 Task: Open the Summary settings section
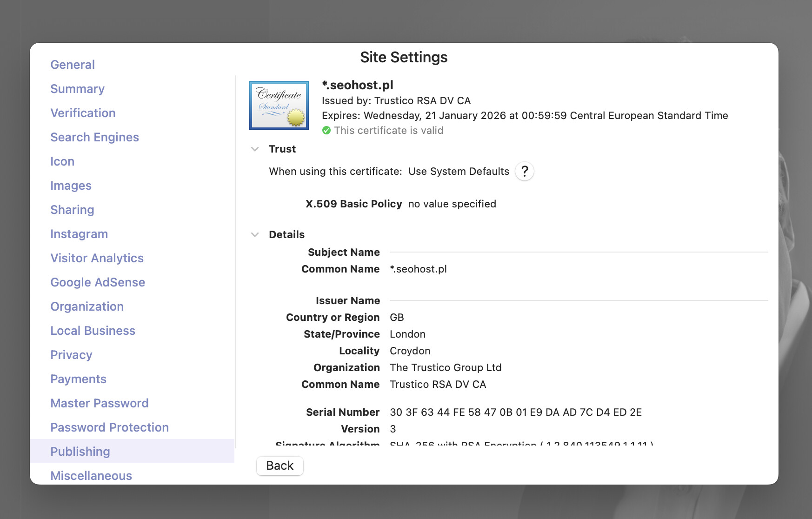click(x=78, y=89)
